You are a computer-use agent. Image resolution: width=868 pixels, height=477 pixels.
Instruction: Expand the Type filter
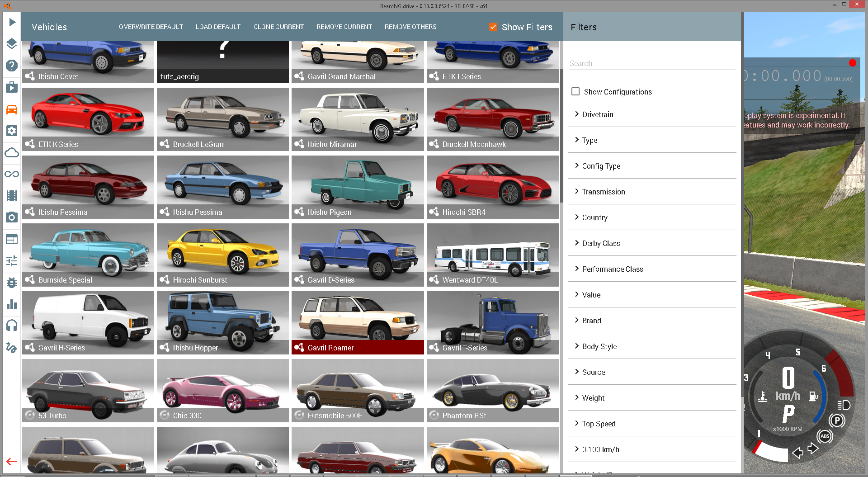tap(652, 140)
